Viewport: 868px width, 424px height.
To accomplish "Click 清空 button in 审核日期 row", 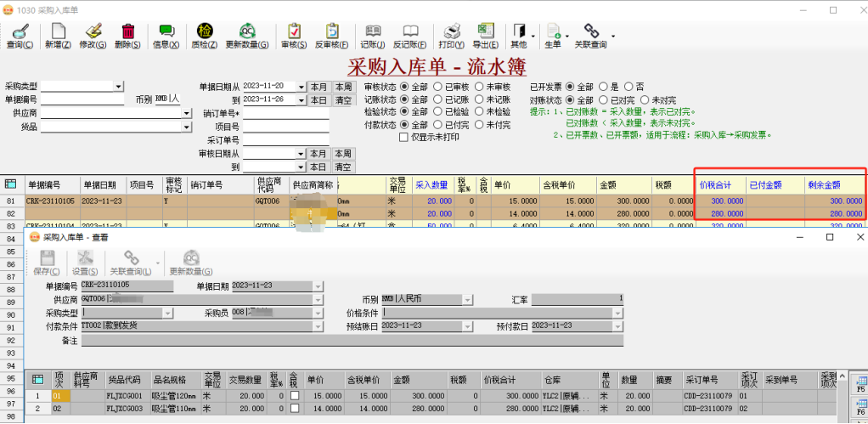I will [343, 167].
